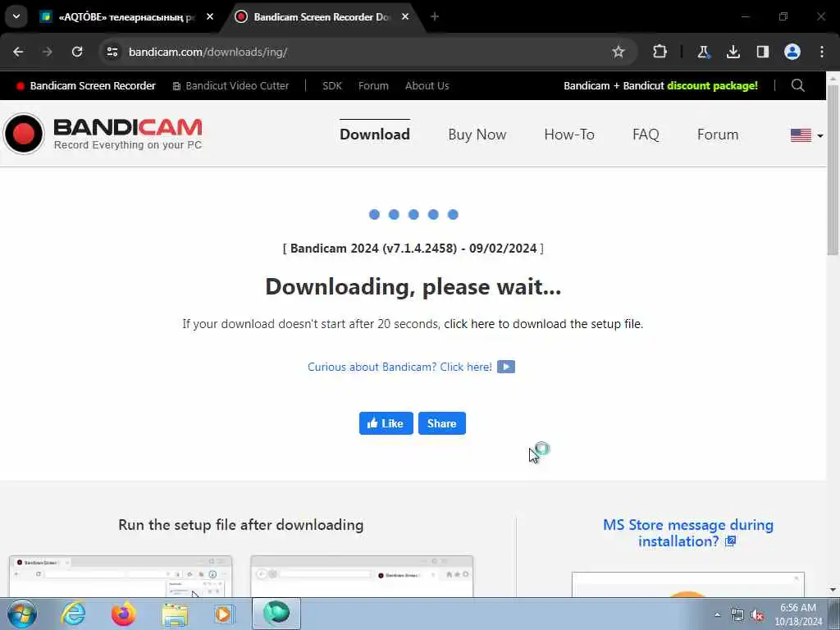The width and height of the screenshot is (840, 630).
Task: Go back using the browser back arrow
Action: tap(18, 52)
